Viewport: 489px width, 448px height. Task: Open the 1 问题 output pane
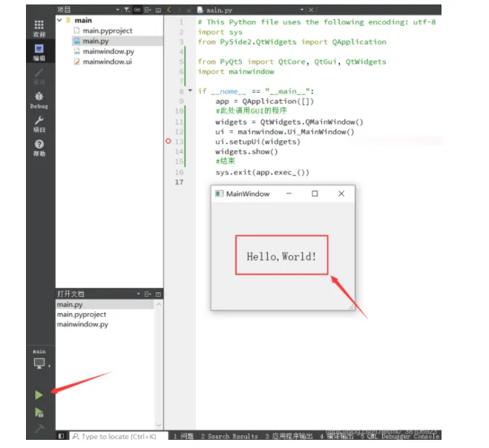click(183, 436)
